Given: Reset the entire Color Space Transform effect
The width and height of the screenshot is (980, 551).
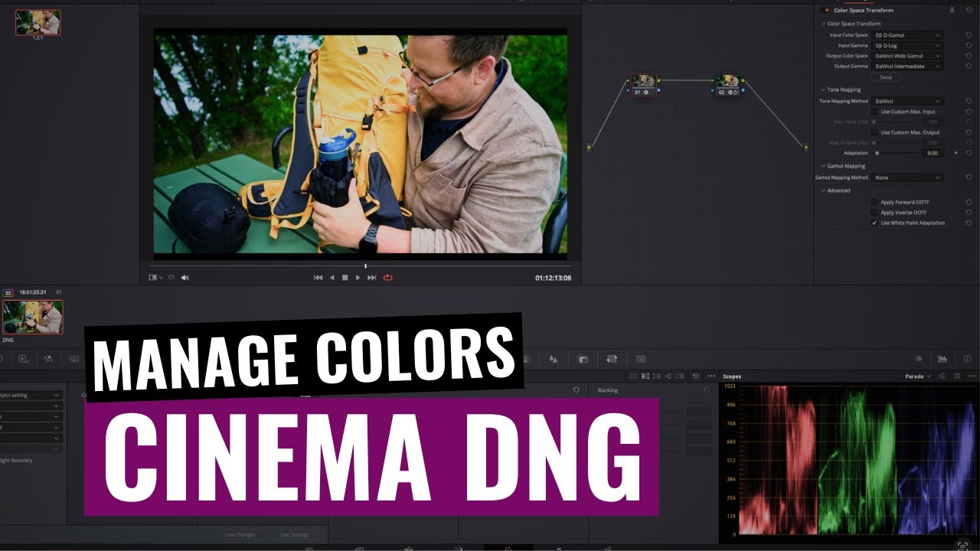Looking at the screenshot, I should pyautogui.click(x=968, y=10).
